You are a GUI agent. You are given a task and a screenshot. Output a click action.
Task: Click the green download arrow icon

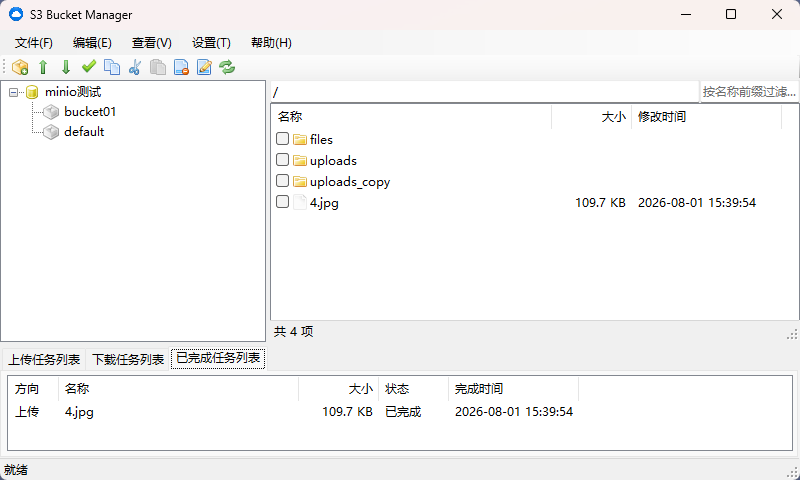click(x=66, y=67)
